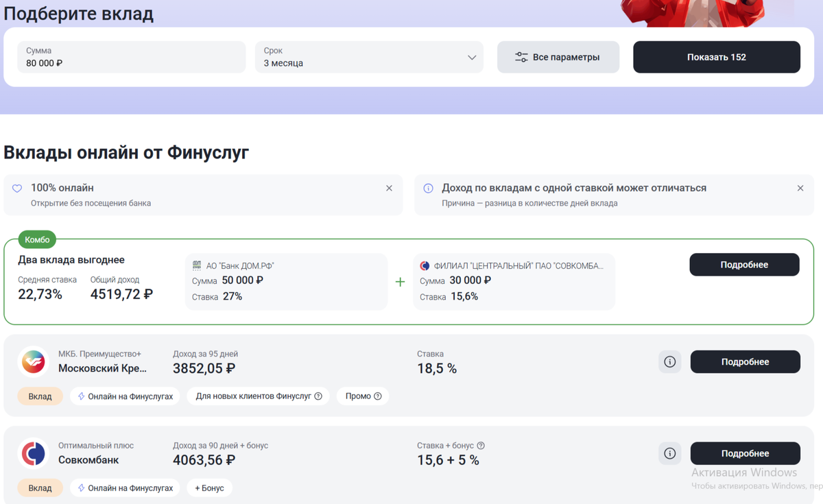The height and width of the screenshot is (504, 823).
Task: Click the chevron arrow of the Срок field
Action: pyautogui.click(x=472, y=58)
